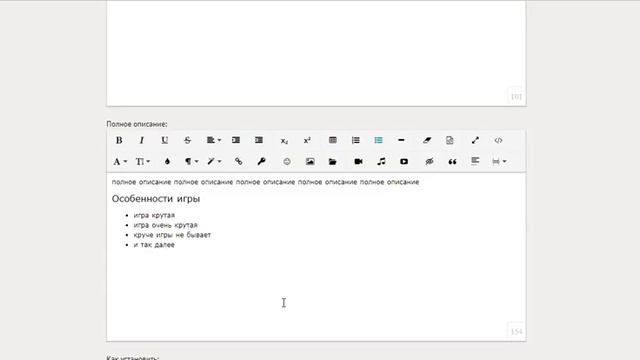Insert a horizontal line

coord(401,140)
